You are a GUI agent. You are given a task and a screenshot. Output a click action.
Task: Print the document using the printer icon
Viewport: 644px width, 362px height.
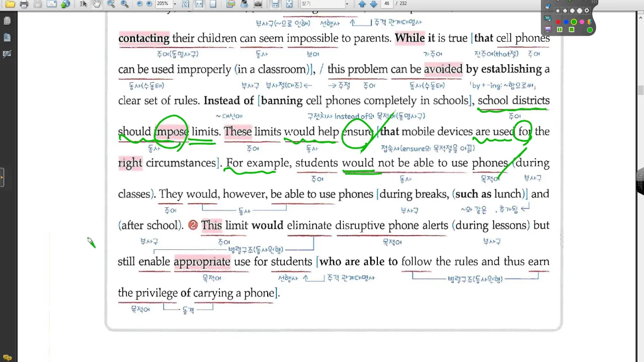pos(24,4)
